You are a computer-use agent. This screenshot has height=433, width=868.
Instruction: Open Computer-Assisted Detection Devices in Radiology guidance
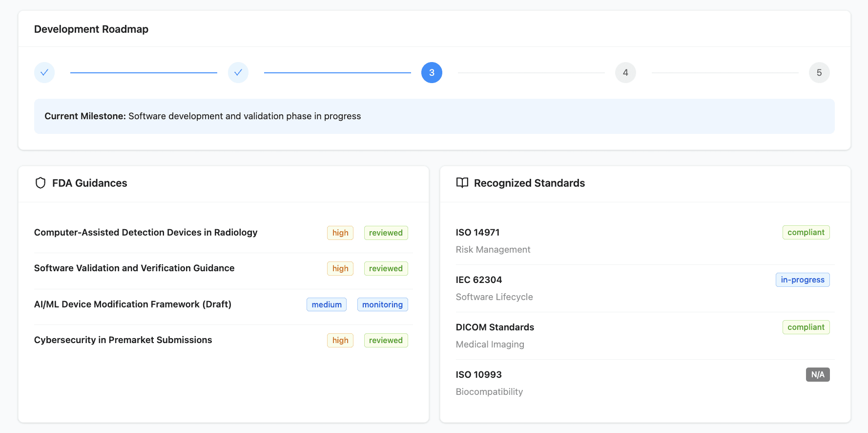tap(145, 233)
